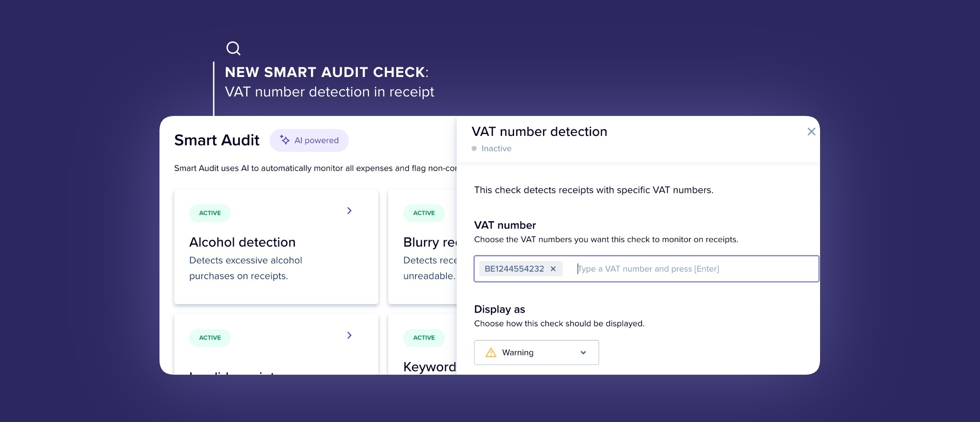Select the Alcohol detection card title
980x422 pixels.
242,243
